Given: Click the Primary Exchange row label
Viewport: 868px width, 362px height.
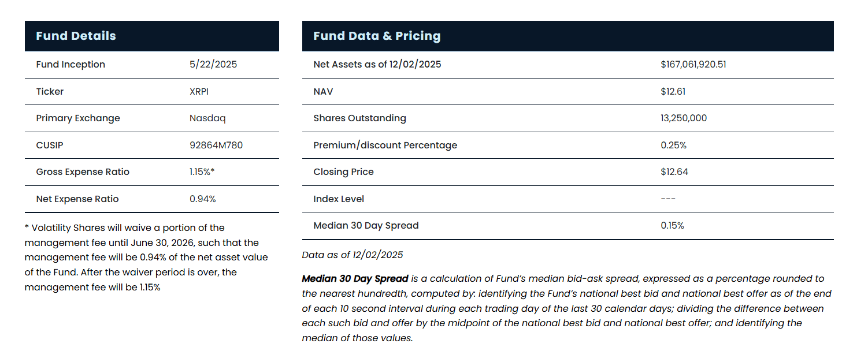Looking at the screenshot, I should [77, 118].
